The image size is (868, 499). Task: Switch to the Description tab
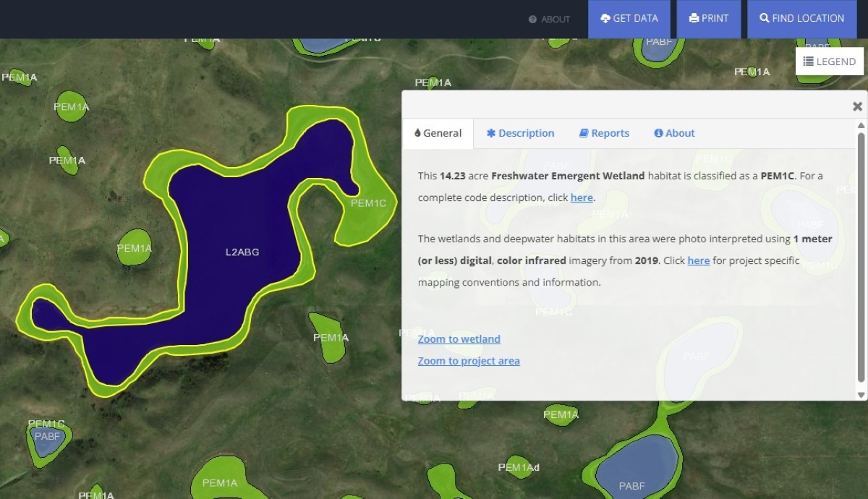coord(520,133)
